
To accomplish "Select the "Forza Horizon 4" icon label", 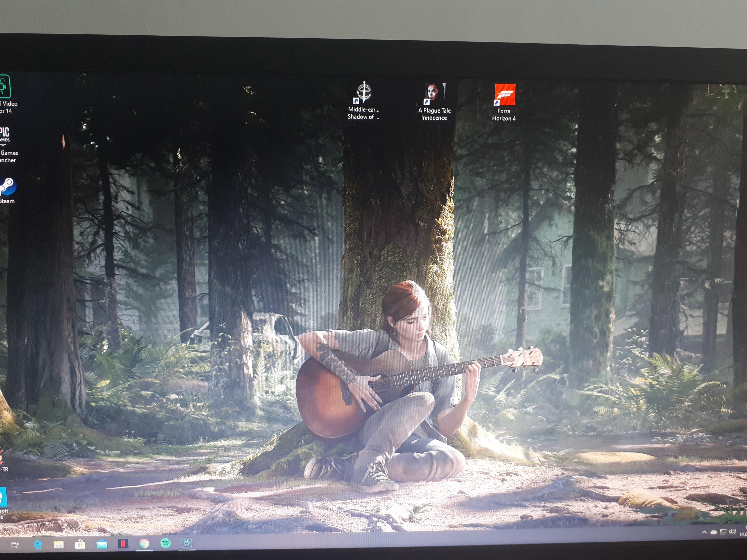I will click(x=504, y=115).
